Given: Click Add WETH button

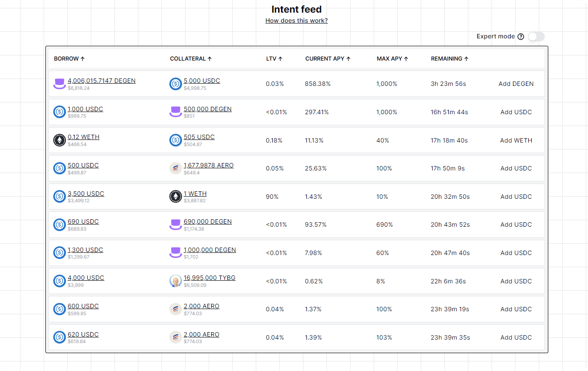Looking at the screenshot, I should (x=516, y=140).
